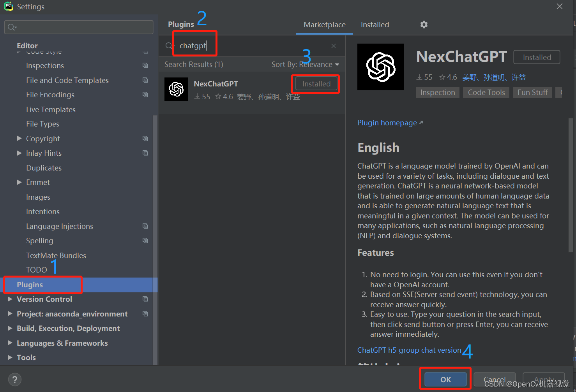
Task: Click the Cancel button
Action: point(495,380)
